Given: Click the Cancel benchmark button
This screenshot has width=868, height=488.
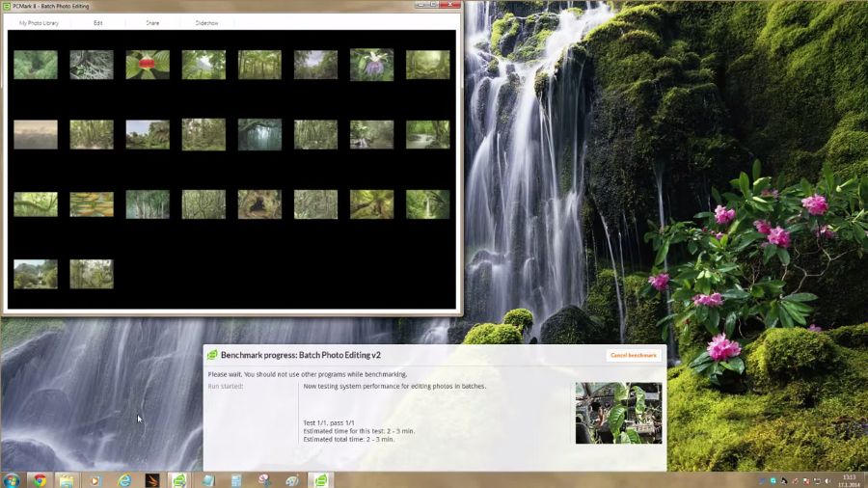Looking at the screenshot, I should tap(634, 355).
